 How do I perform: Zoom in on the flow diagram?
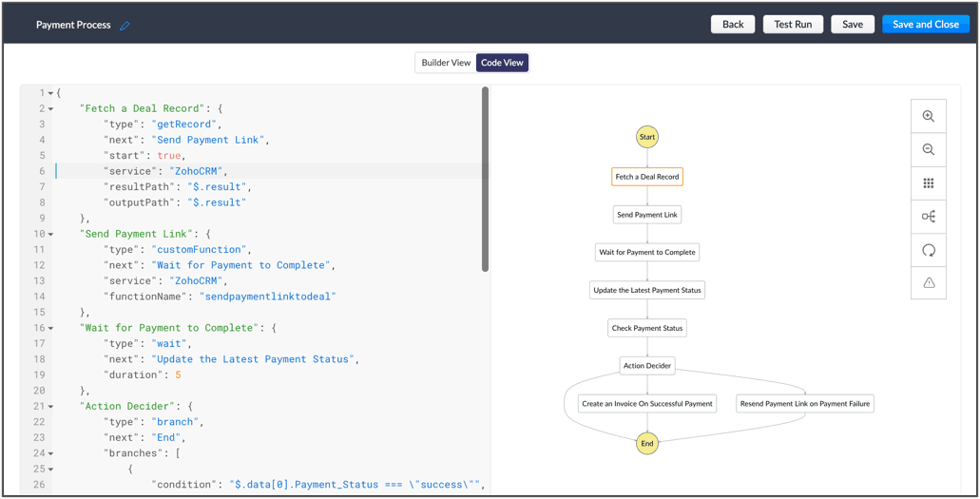(x=929, y=116)
